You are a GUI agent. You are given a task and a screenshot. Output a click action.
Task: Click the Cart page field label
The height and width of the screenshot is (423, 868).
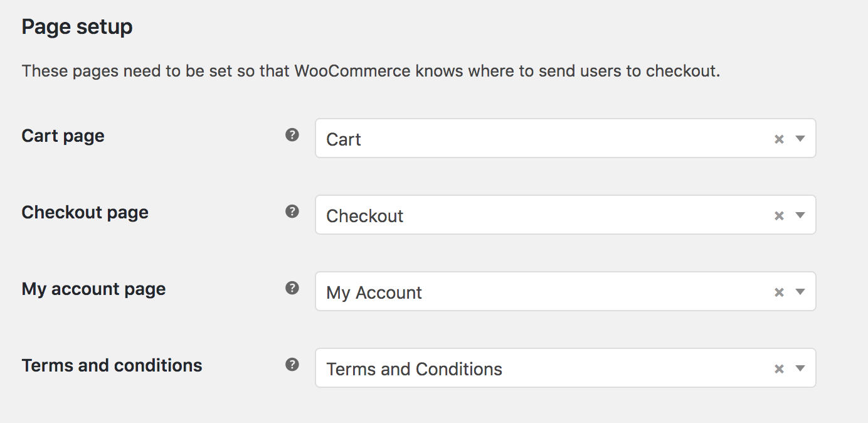tap(63, 135)
